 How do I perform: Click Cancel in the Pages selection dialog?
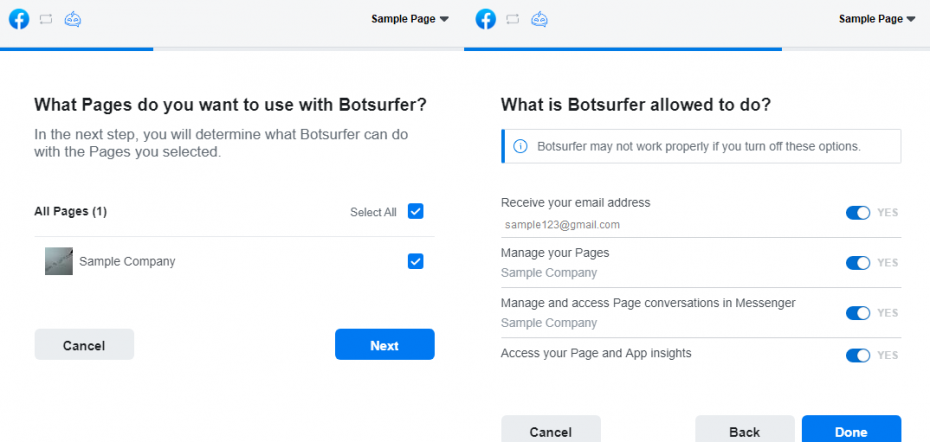coord(84,345)
